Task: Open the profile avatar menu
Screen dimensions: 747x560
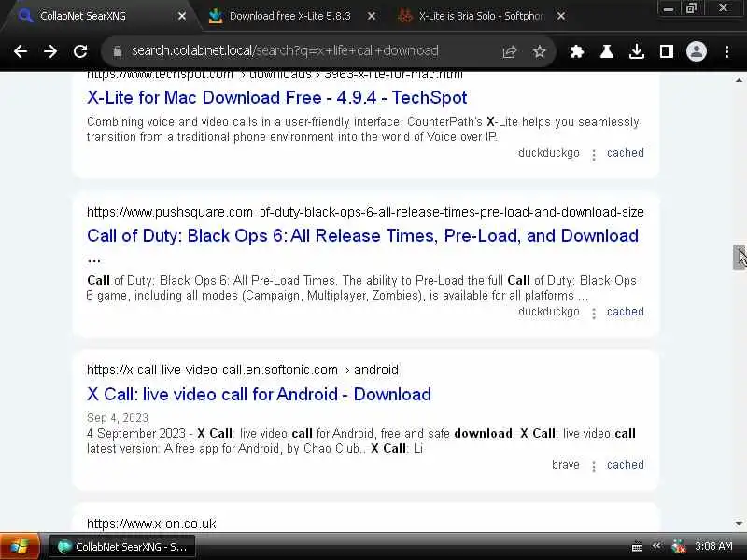Action: click(696, 51)
